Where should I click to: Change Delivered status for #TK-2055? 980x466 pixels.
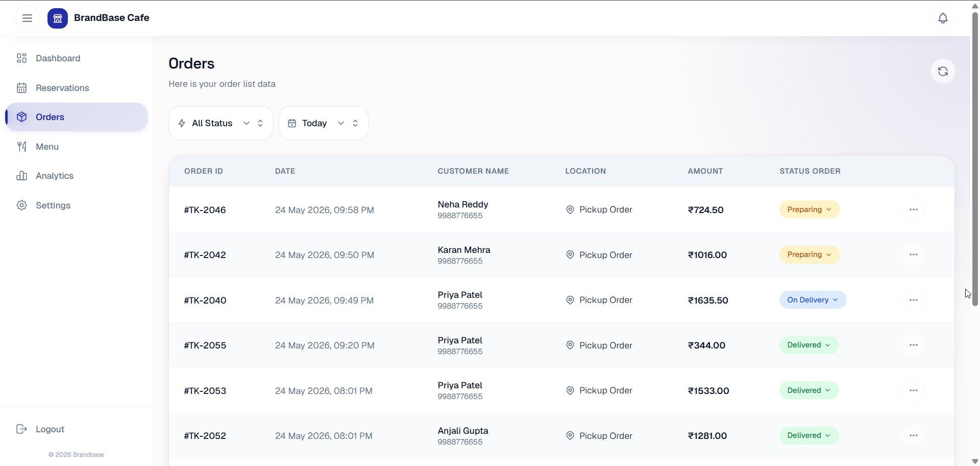pyautogui.click(x=809, y=345)
